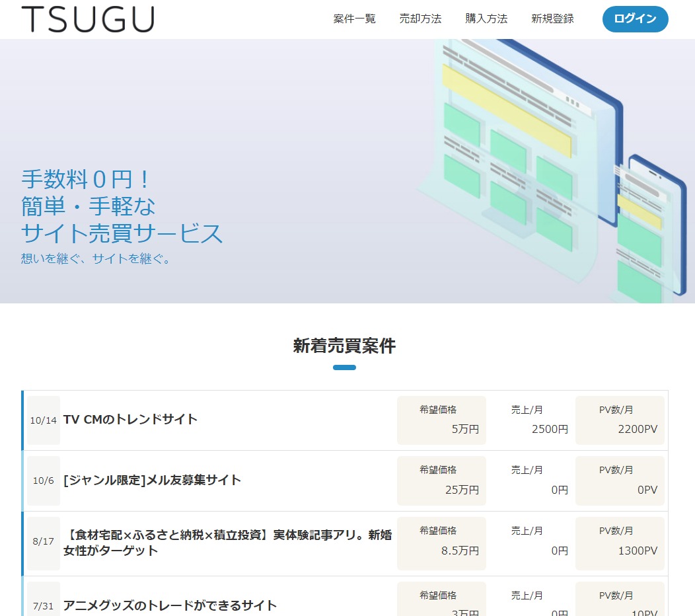
Task: Click the 希望価格 5万円 price box
Action: [x=441, y=420]
